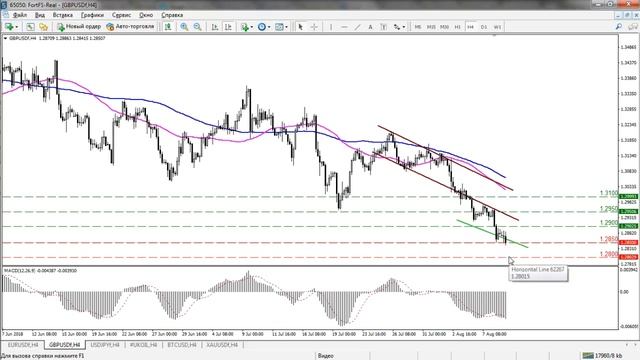Screen dimensions: 640x360
Task: Open the Справка menu
Action: click(x=172, y=15)
